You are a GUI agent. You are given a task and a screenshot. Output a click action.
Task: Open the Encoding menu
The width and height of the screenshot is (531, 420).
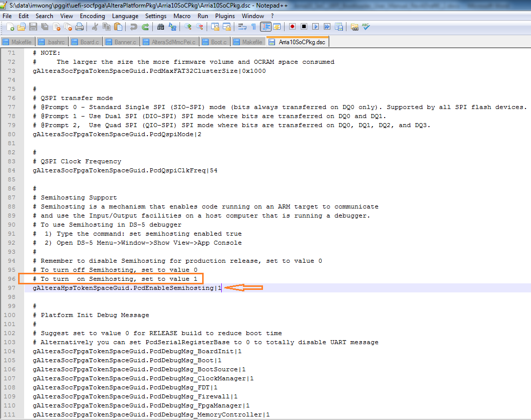(93, 16)
